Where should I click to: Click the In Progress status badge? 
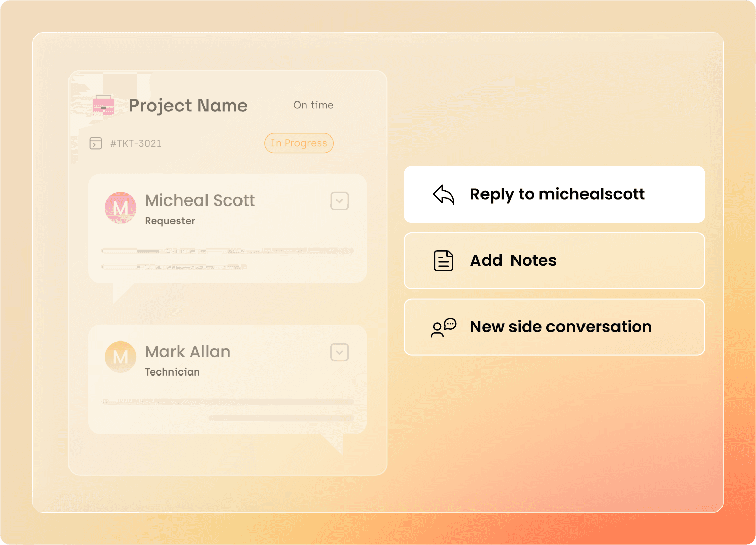click(x=299, y=143)
